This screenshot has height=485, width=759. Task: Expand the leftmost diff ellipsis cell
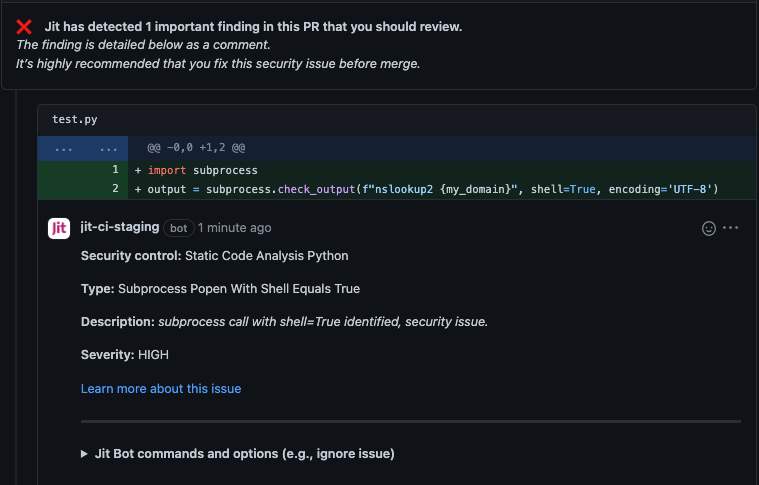(x=63, y=148)
